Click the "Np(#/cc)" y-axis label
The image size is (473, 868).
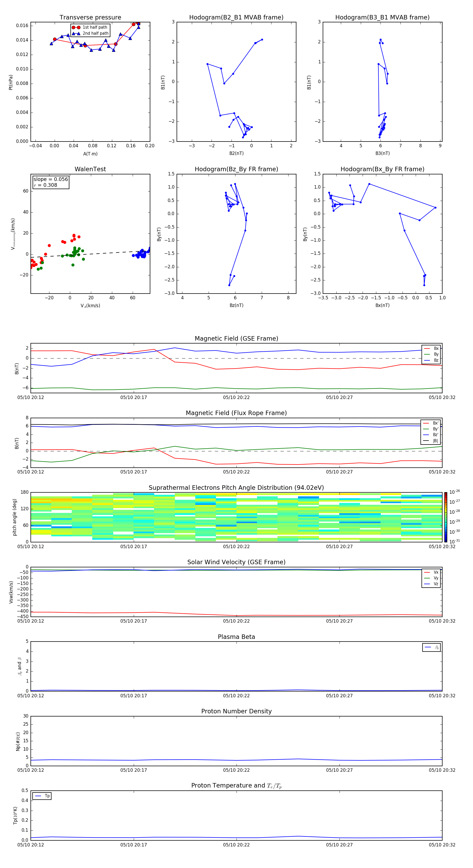pos(18,741)
